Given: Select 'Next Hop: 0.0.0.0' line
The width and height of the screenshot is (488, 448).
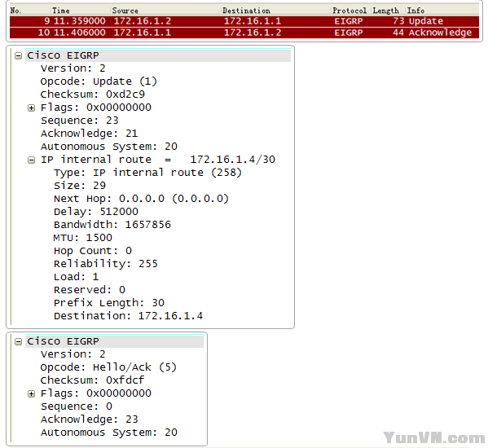Looking at the screenshot, I should pos(141,199).
